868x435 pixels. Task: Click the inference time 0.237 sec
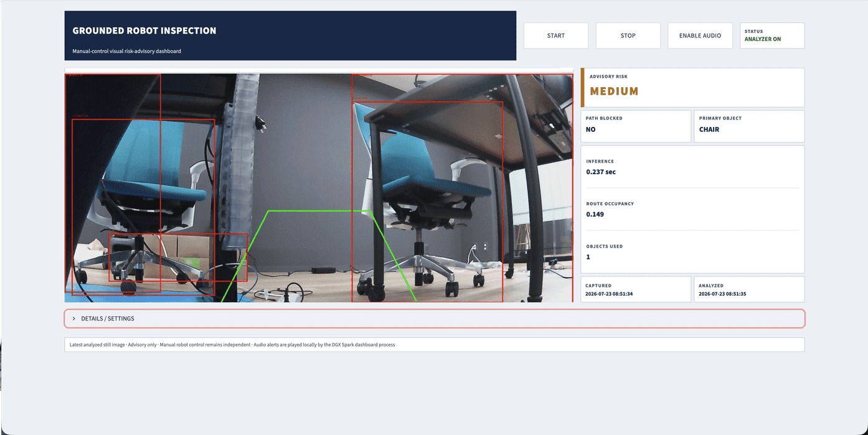click(601, 172)
